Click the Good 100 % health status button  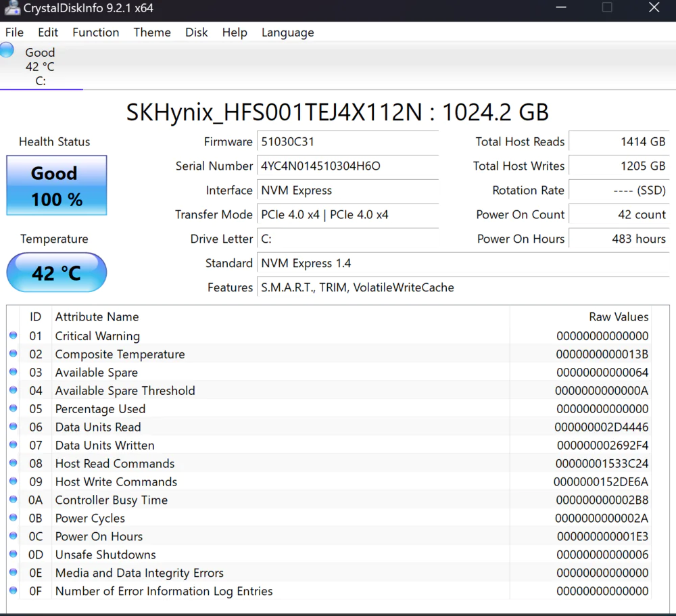pyautogui.click(x=57, y=185)
